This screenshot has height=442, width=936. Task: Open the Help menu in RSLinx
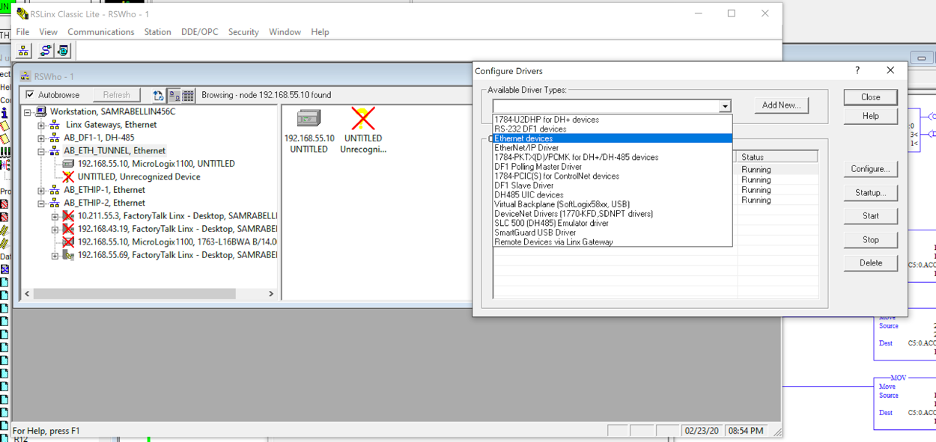click(x=320, y=32)
